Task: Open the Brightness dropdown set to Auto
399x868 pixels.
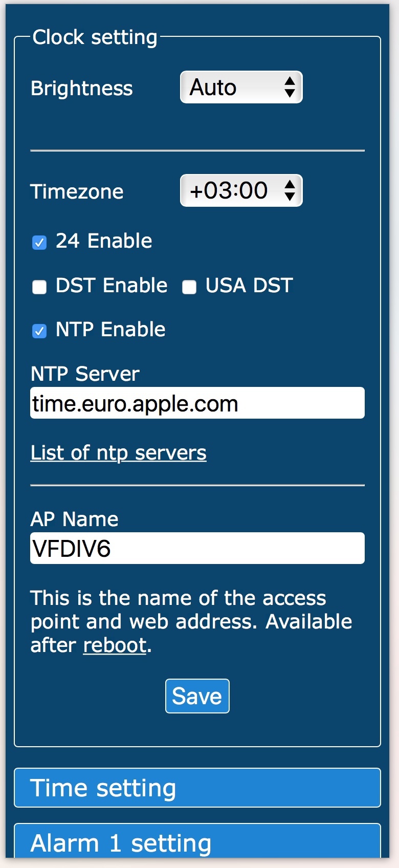Action: [241, 87]
